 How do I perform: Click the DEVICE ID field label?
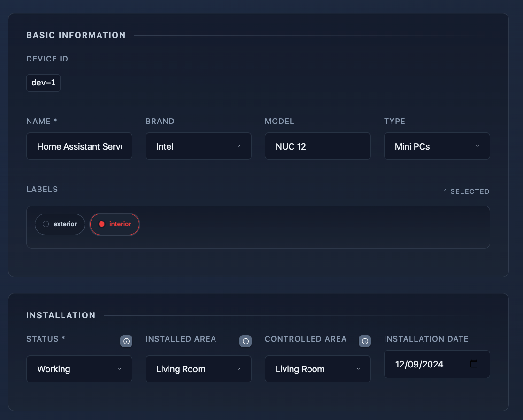(x=47, y=59)
